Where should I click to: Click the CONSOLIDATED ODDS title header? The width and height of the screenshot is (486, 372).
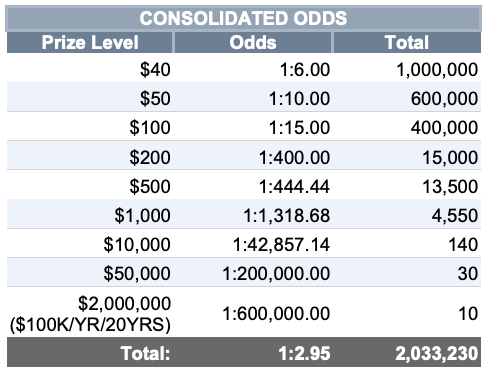243,18
